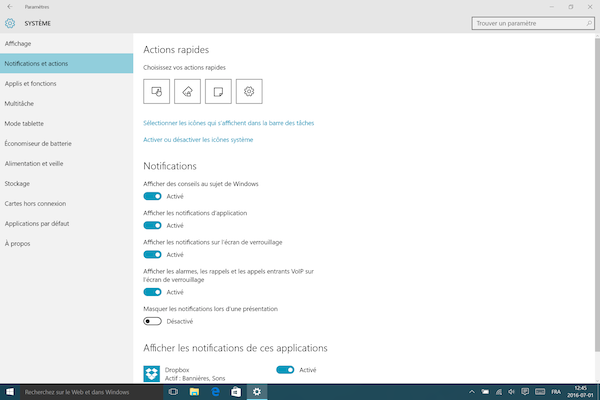The width and height of the screenshot is (600, 400).
Task: Click Sélectionner les icônes de la barre des tâches link
Action: point(228,123)
